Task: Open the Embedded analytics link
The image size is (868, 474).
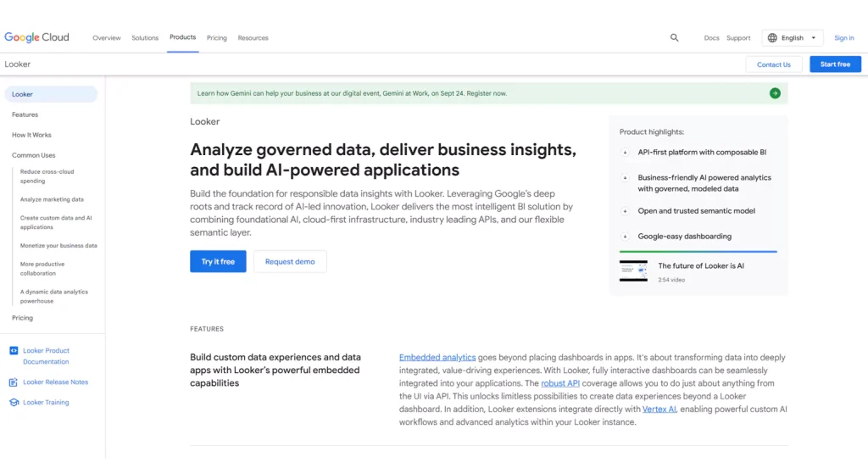Action: click(437, 358)
